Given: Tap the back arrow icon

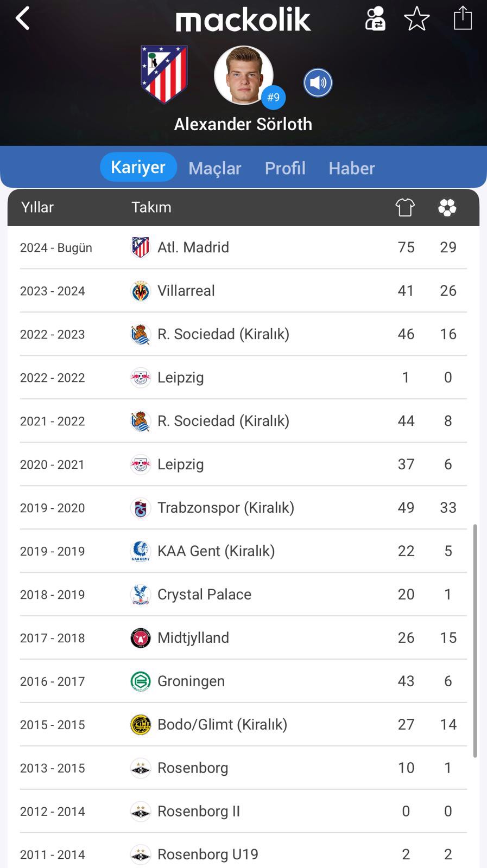Looking at the screenshot, I should (x=23, y=19).
